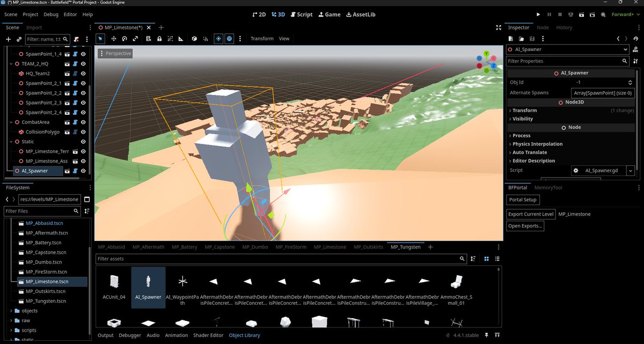Click the asset sort icon beside filter
644x344 pixels.
(x=473, y=259)
